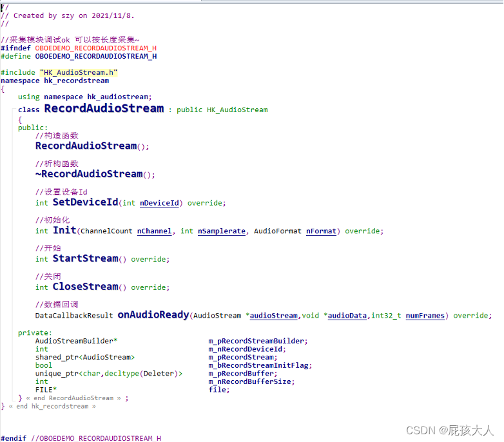Image resolution: width=504 pixels, height=442 pixels.
Task: Click the underlined parameter "audioData"
Action: pyautogui.click(x=347, y=316)
